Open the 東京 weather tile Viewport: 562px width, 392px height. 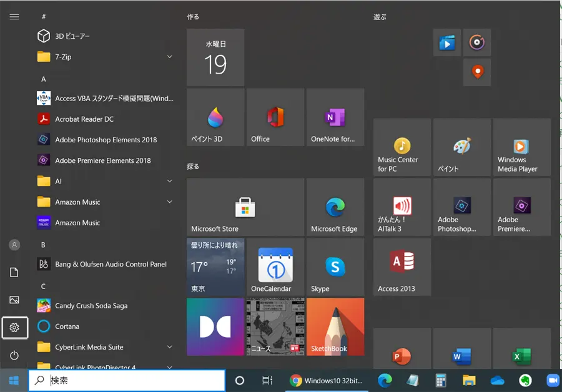click(x=215, y=267)
